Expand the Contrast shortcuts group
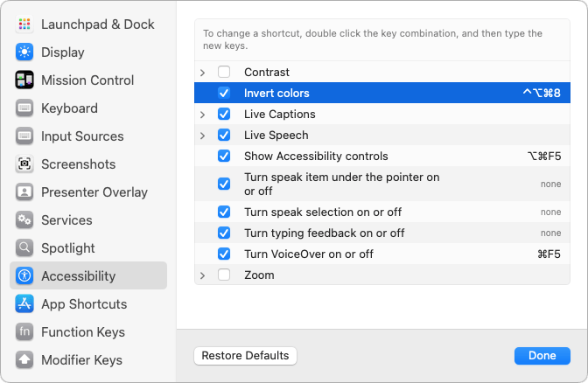The height and width of the screenshot is (383, 588). click(x=202, y=73)
